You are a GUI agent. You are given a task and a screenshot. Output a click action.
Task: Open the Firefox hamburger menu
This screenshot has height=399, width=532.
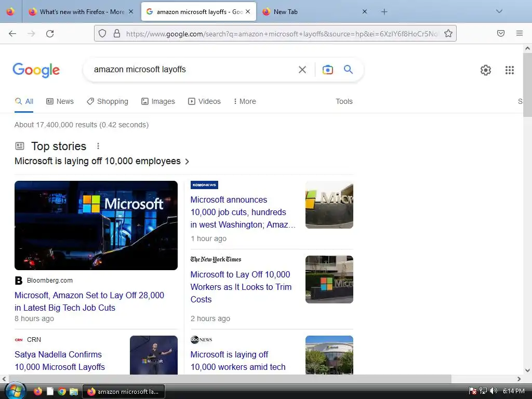(519, 33)
